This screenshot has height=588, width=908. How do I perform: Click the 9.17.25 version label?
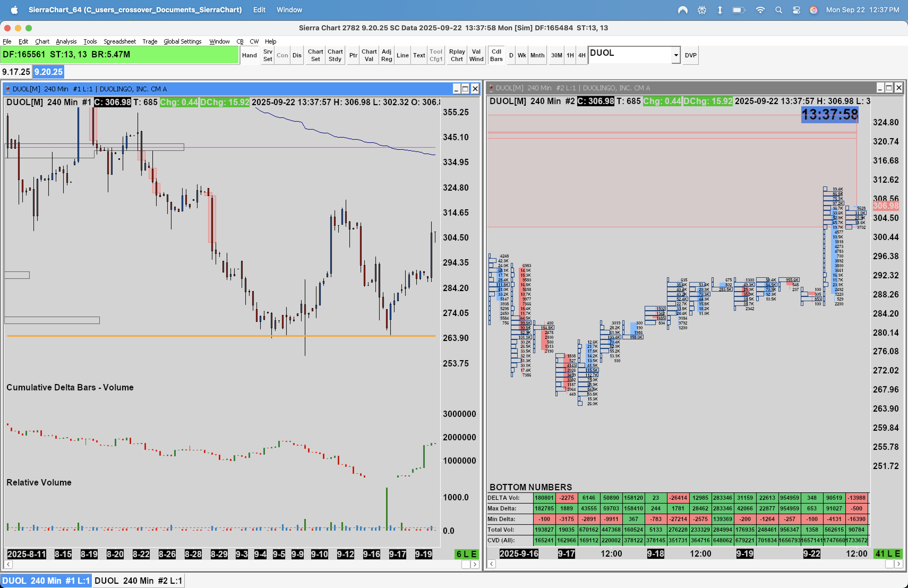tap(16, 72)
